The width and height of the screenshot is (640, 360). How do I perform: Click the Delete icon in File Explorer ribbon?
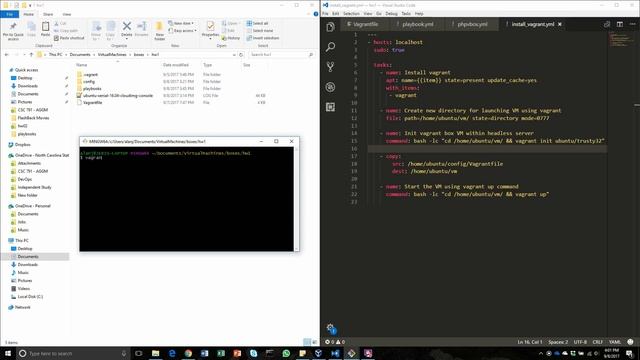[x=127, y=27]
